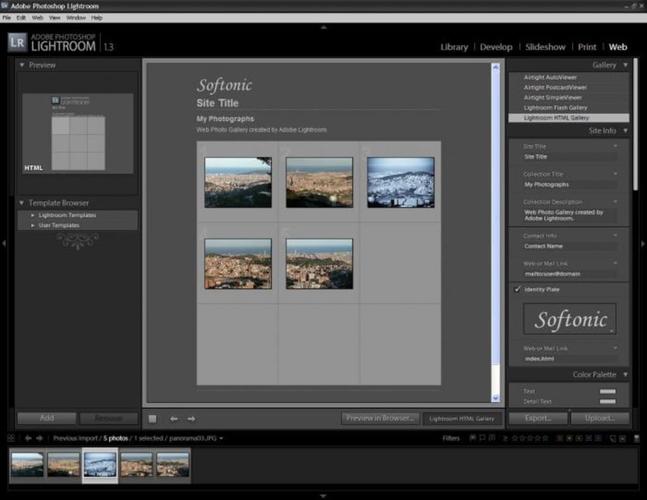
Task: Open the Collection Description presets dropdown
Action: coord(615,201)
